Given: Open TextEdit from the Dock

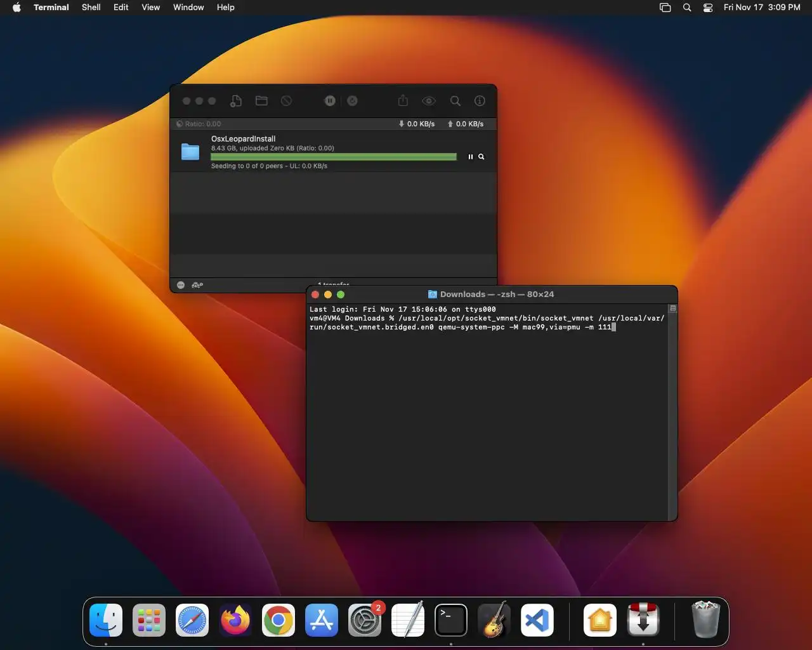Looking at the screenshot, I should pyautogui.click(x=408, y=620).
